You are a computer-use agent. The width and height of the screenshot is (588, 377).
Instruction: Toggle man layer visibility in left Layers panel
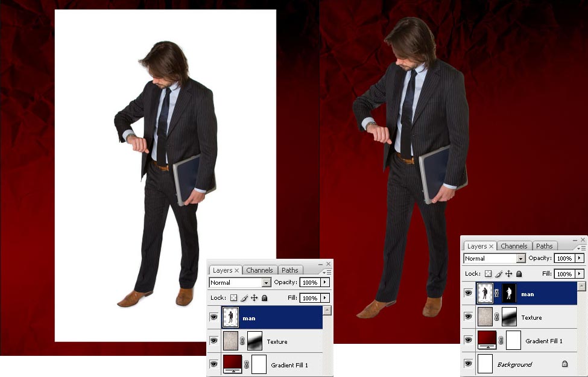[213, 317]
